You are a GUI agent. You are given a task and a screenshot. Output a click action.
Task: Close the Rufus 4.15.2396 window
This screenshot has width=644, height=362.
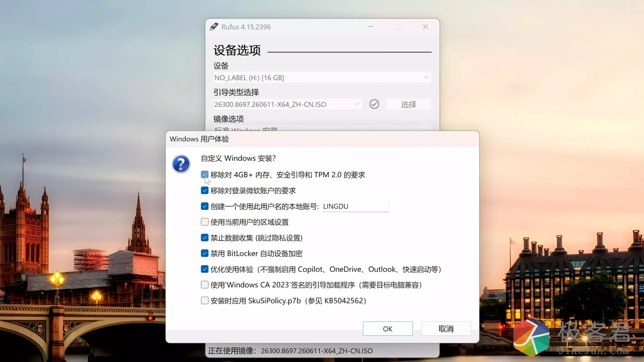coord(425,27)
